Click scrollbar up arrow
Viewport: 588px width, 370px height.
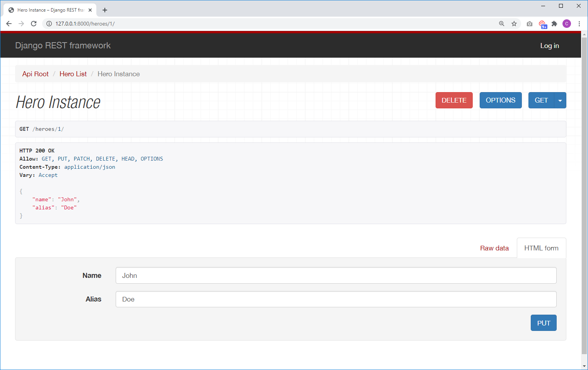point(585,34)
